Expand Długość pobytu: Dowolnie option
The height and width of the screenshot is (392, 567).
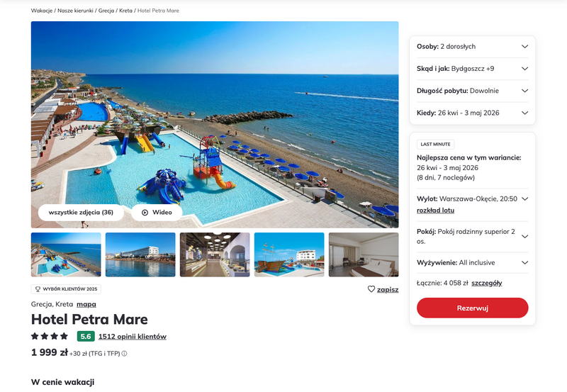tap(472, 91)
